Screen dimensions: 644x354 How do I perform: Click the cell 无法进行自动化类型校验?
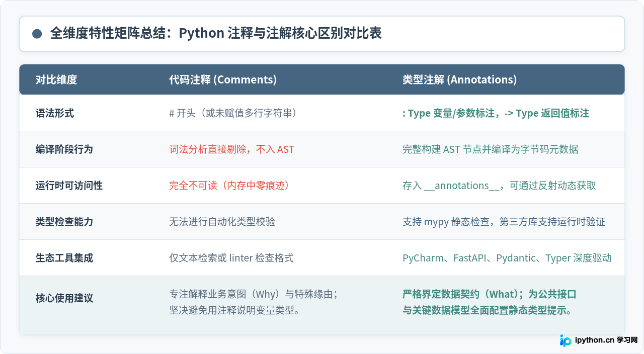(x=222, y=222)
